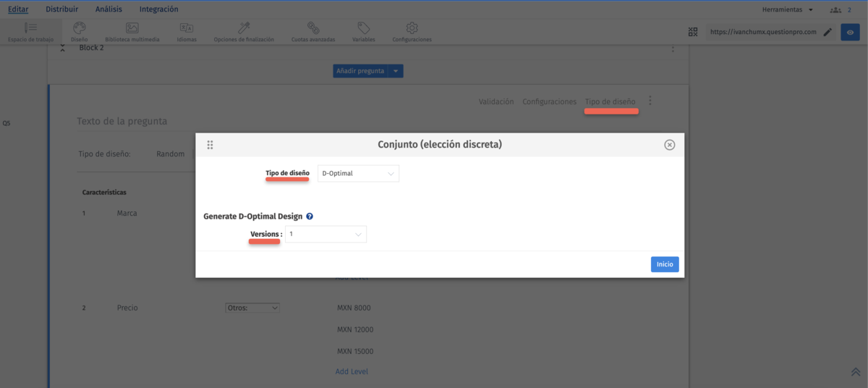This screenshot has width=868, height=388.
Task: Open the Versions dropdown
Action: 325,235
